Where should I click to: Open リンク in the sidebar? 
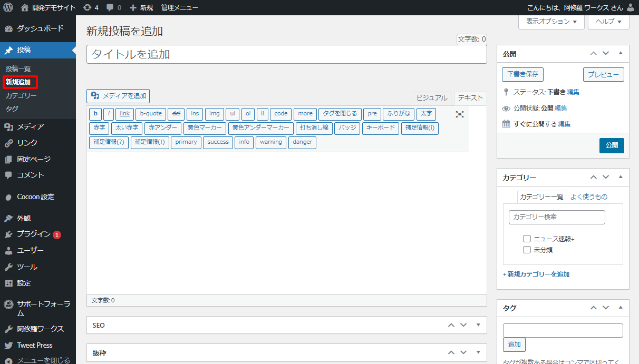point(38,143)
